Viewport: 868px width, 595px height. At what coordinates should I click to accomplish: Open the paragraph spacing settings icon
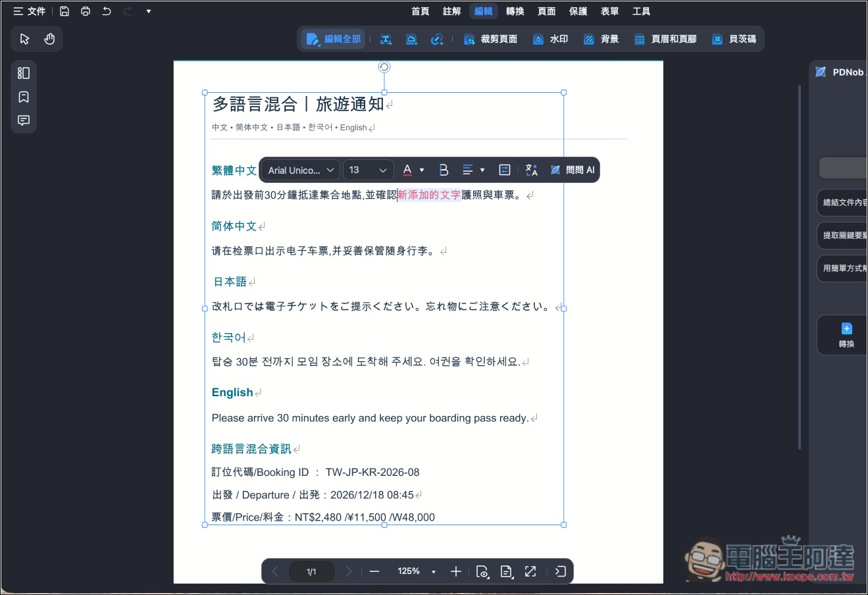[505, 170]
